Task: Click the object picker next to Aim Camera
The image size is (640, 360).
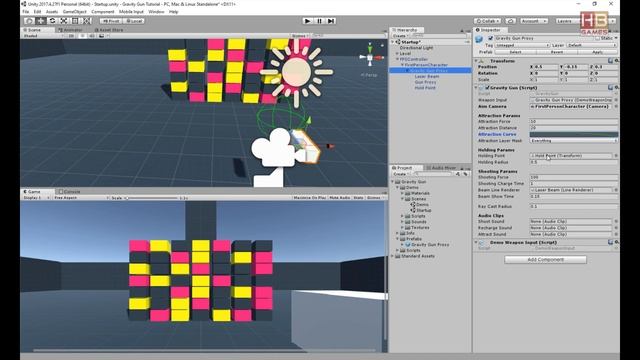Action: [616, 107]
